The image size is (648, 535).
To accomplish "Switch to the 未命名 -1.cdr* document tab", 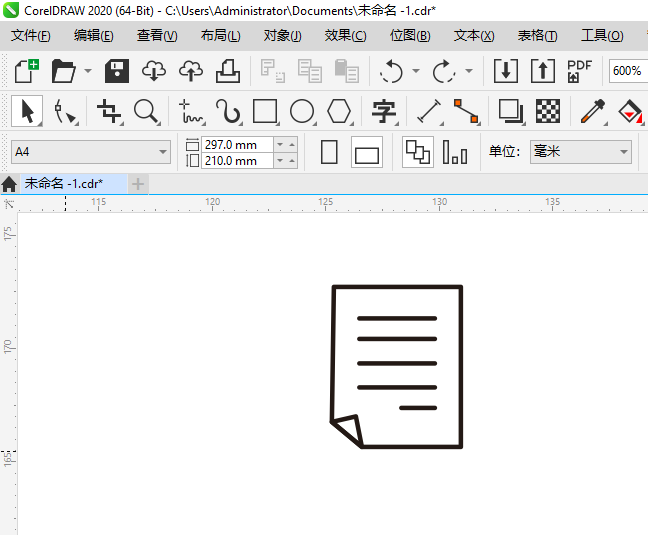I will pos(74,183).
